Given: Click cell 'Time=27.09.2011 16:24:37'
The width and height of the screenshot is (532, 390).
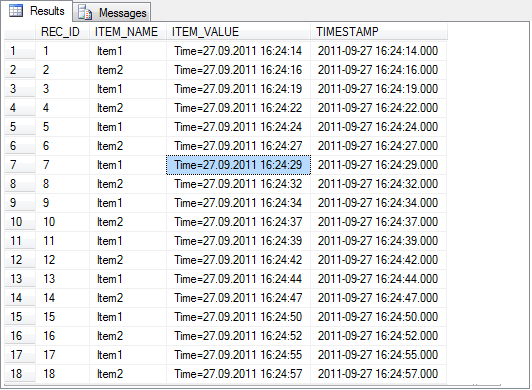Looking at the screenshot, I should pos(239,222).
